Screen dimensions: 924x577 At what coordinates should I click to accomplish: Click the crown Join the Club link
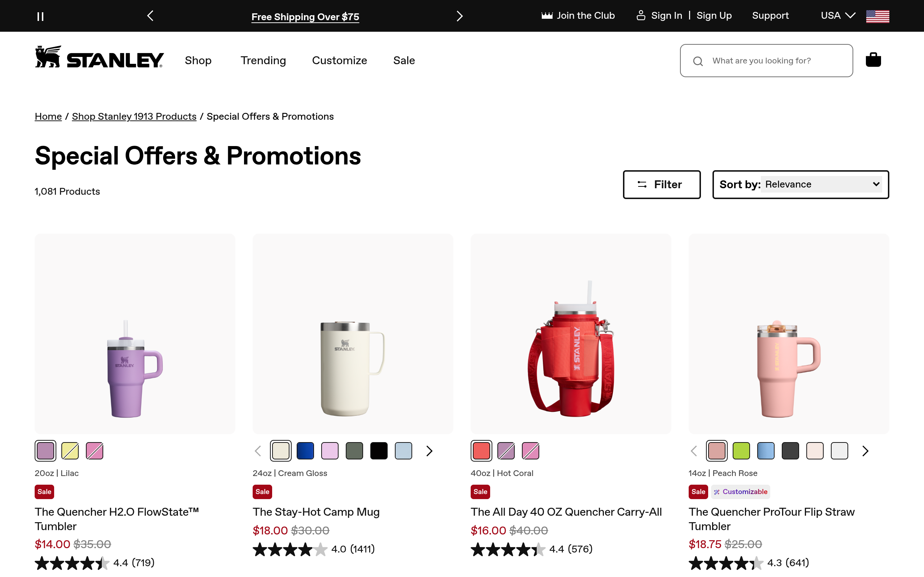pyautogui.click(x=578, y=16)
